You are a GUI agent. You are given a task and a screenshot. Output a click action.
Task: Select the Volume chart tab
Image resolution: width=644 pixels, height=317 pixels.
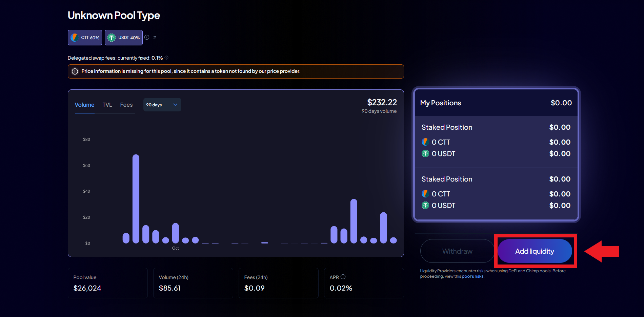coord(84,105)
